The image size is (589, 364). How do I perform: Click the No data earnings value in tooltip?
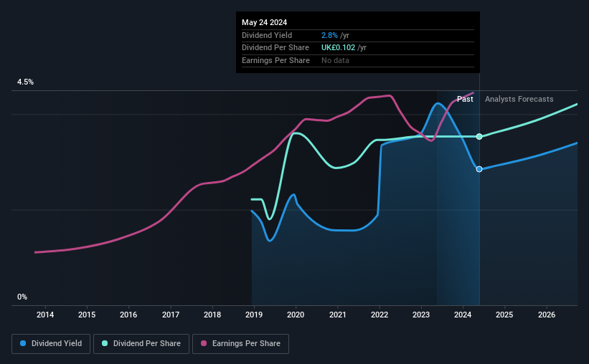tap(335, 60)
